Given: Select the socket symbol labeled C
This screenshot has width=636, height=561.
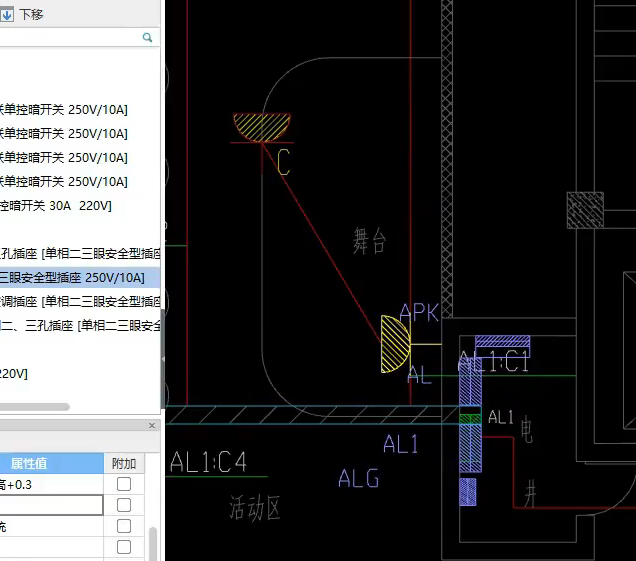Looking at the screenshot, I should tap(261, 127).
